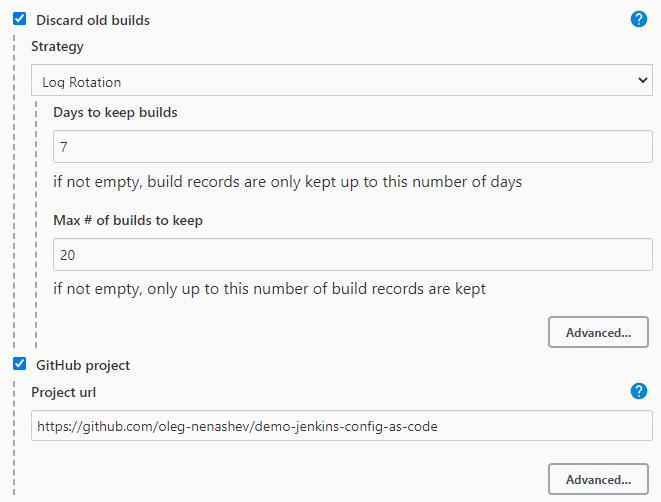Click the Days to keep builds label
The width and height of the screenshot is (661, 502).
115,113
